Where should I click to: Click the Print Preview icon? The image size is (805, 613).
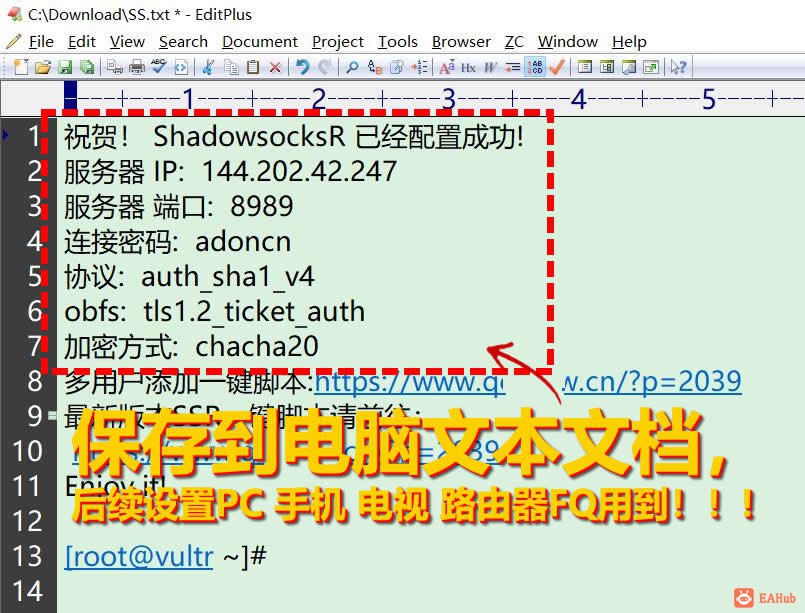[114, 67]
